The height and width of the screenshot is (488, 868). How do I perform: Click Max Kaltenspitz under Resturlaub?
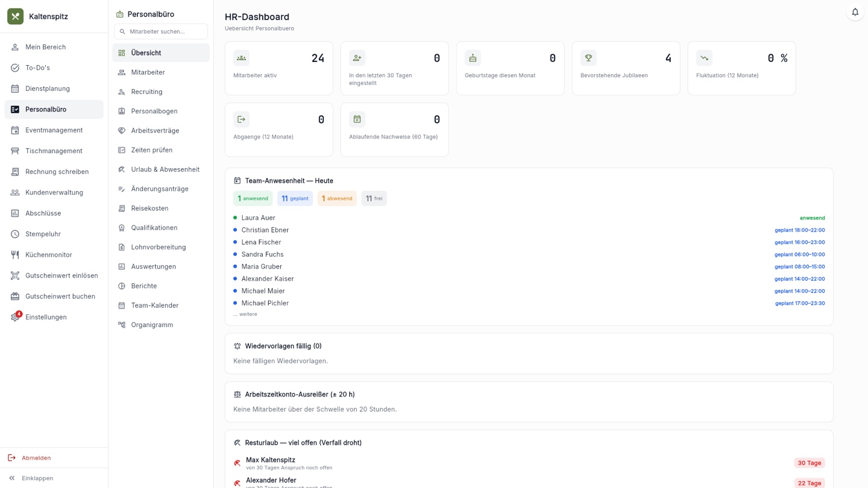271,460
